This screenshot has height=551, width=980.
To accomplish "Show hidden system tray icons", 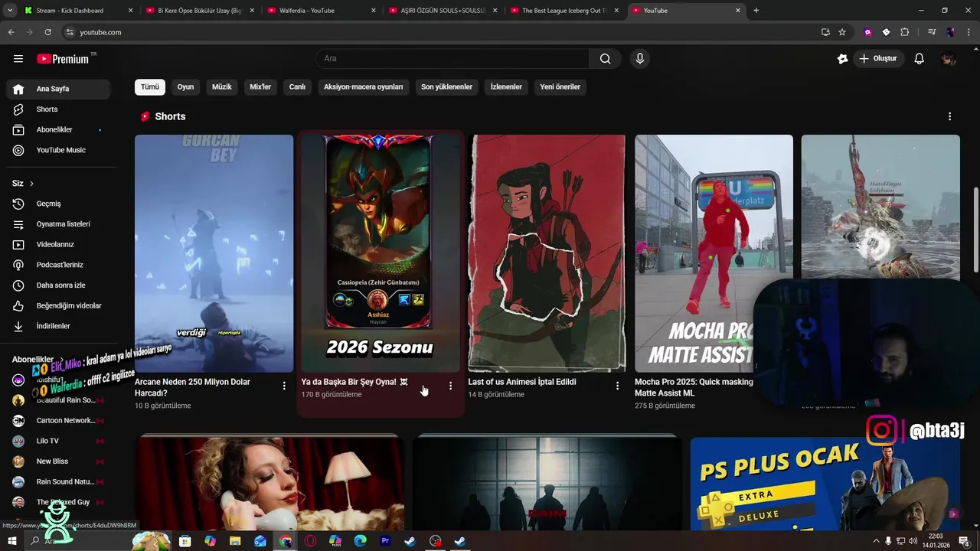I will point(876,541).
